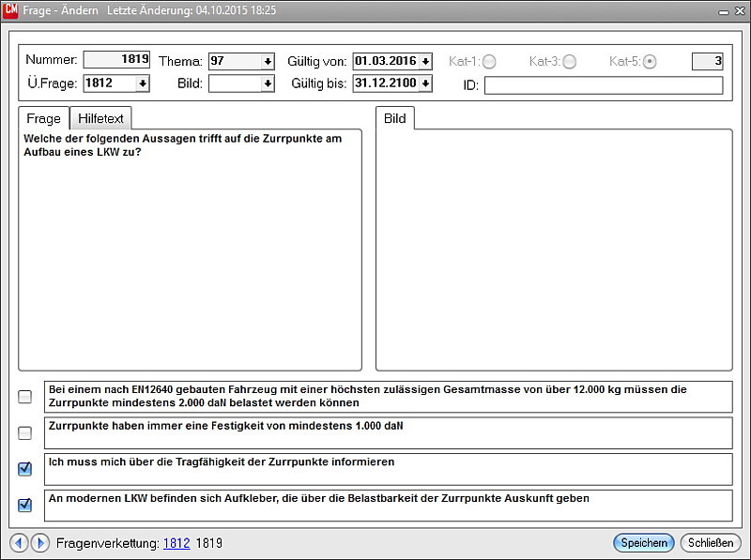Go to previous question arrow
Viewport: 751px width, 560px height.
pos(19,543)
